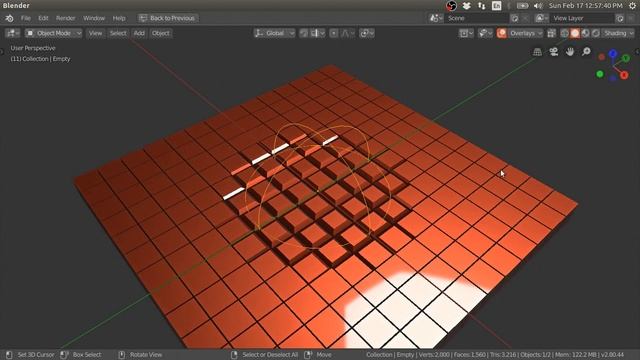Click the battery status indicator
Screen dimensions: 640x360
(522, 6)
